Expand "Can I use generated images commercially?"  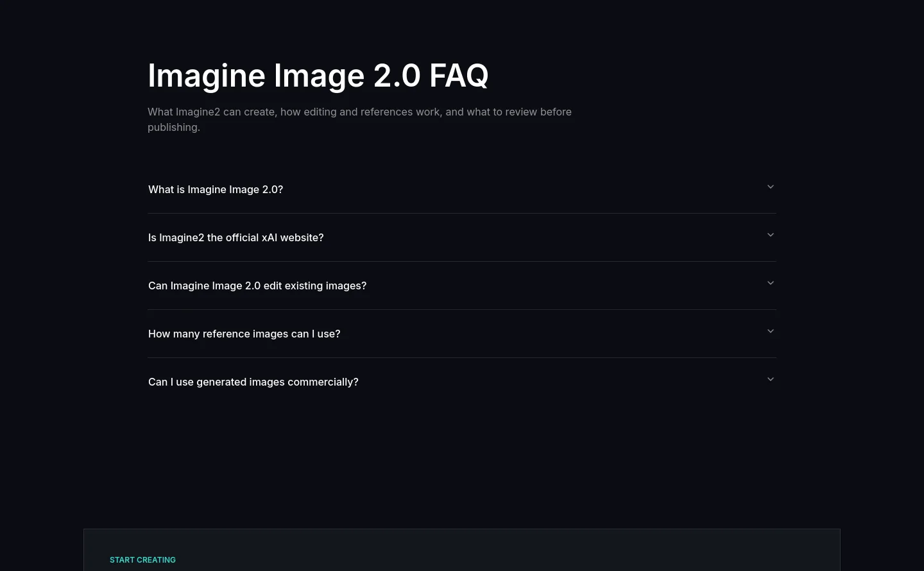coord(462,382)
